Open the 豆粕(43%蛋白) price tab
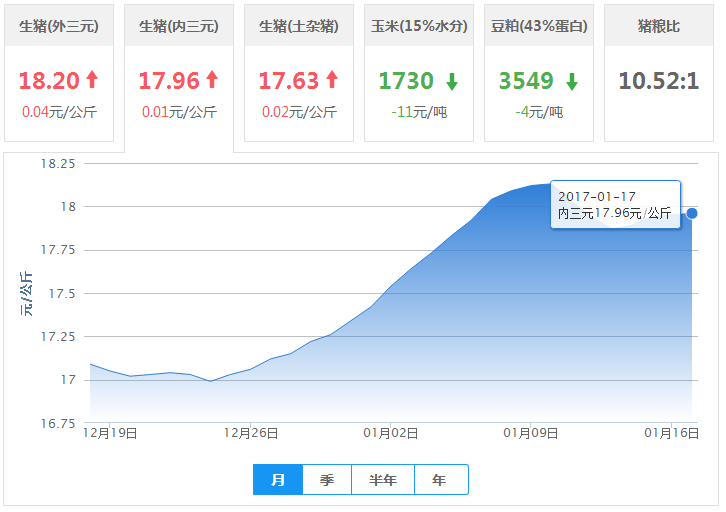726x512 pixels. pos(539,26)
